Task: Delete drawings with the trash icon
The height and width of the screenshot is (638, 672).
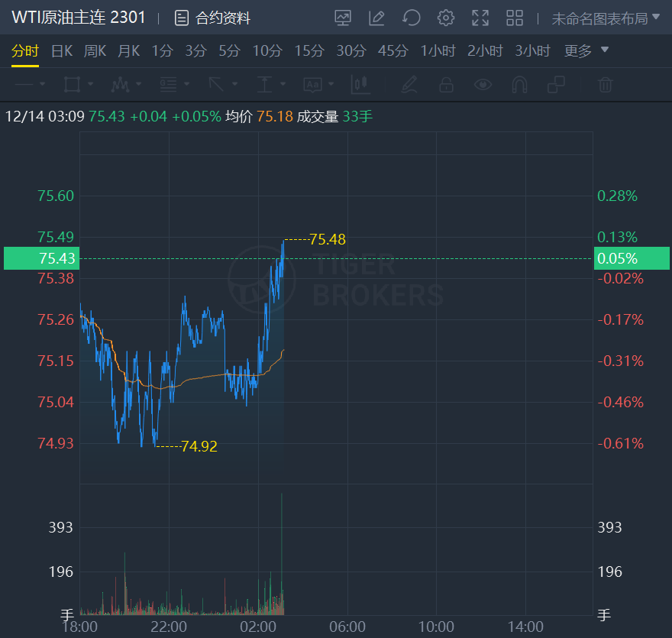Action: 605,84
